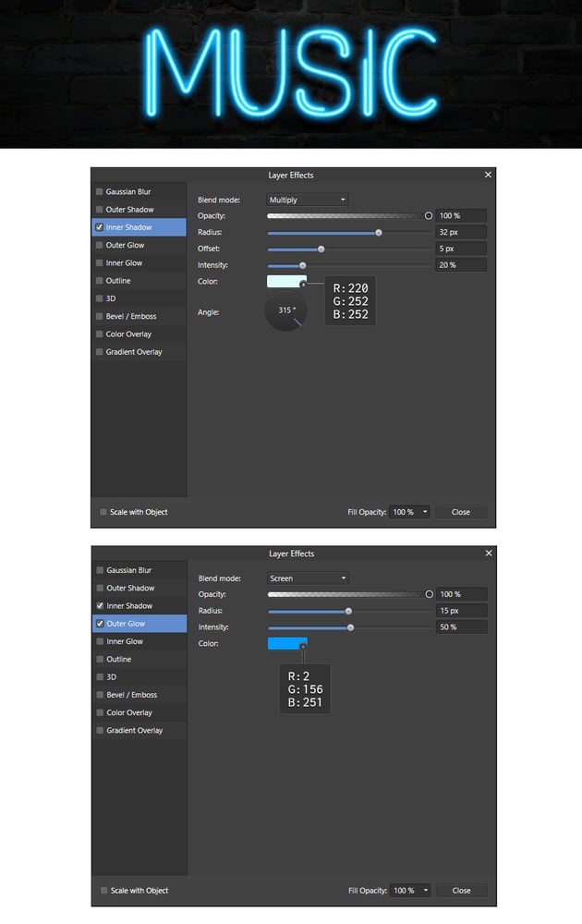Image resolution: width=582 pixels, height=924 pixels.
Task: Enable Inner Glow checkbox in lower dialog
Action: pos(100,641)
